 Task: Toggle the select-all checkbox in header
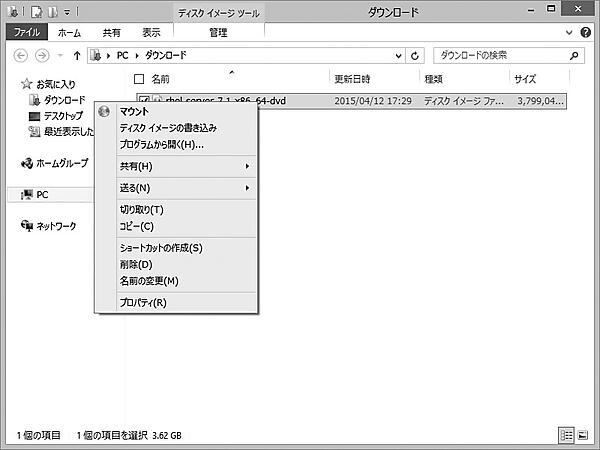(x=139, y=79)
